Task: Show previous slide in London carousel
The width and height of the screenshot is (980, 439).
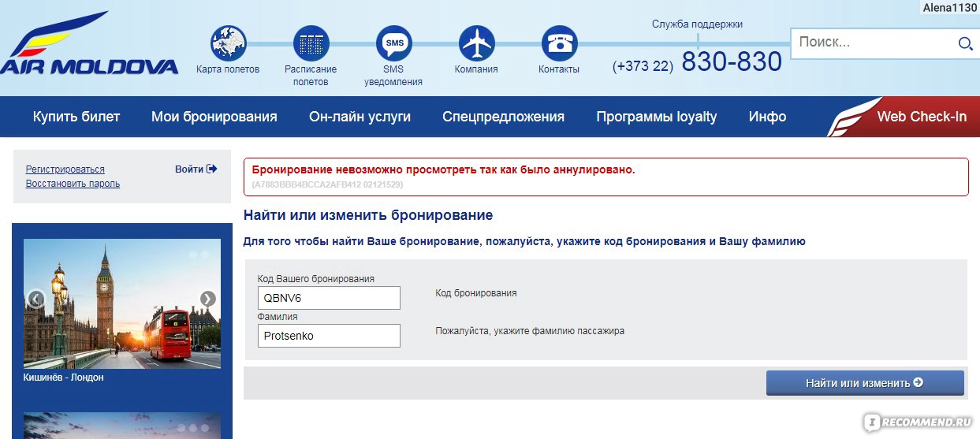Action: pyautogui.click(x=35, y=299)
